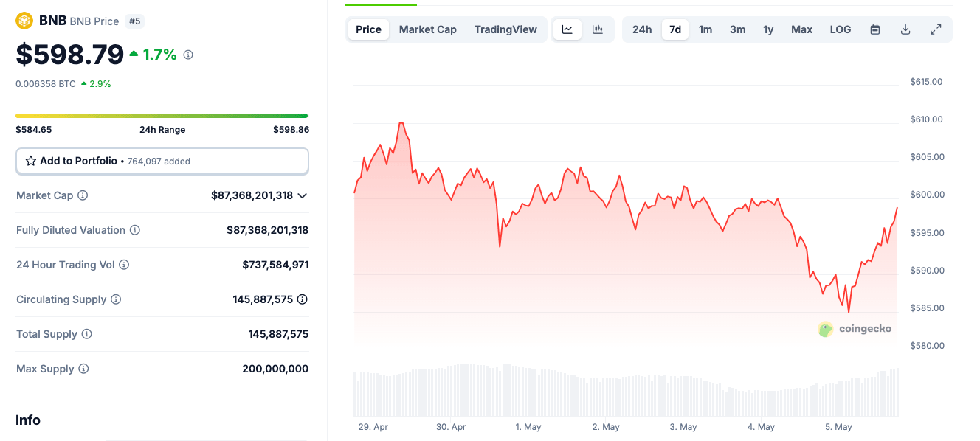Click the 24h Range gradient bar
Viewport: 980px width, 441px height.
click(x=162, y=116)
